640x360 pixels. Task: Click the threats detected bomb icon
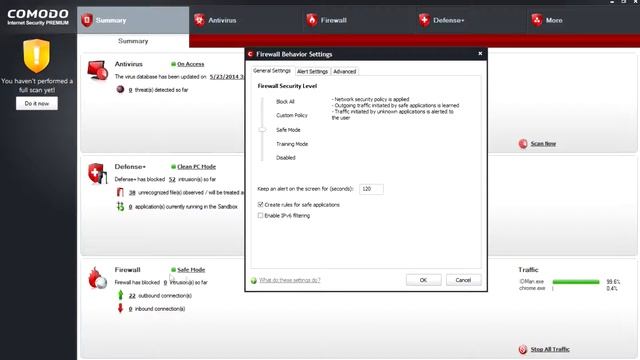coord(120,89)
